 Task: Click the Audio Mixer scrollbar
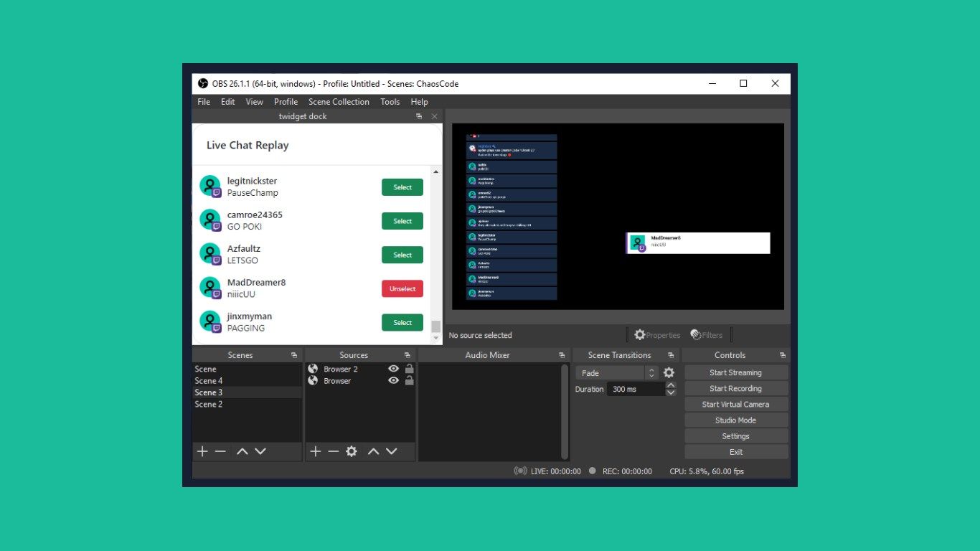(x=565, y=411)
